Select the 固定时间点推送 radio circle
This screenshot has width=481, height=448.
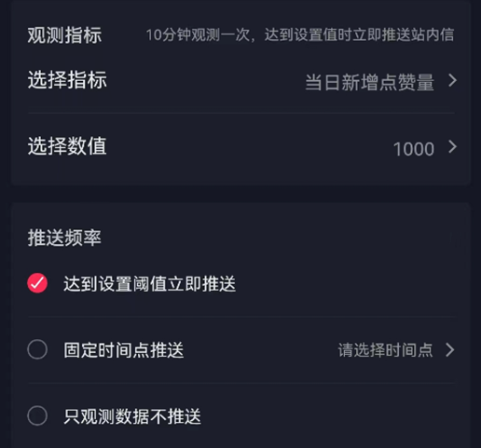pyautogui.click(x=37, y=349)
